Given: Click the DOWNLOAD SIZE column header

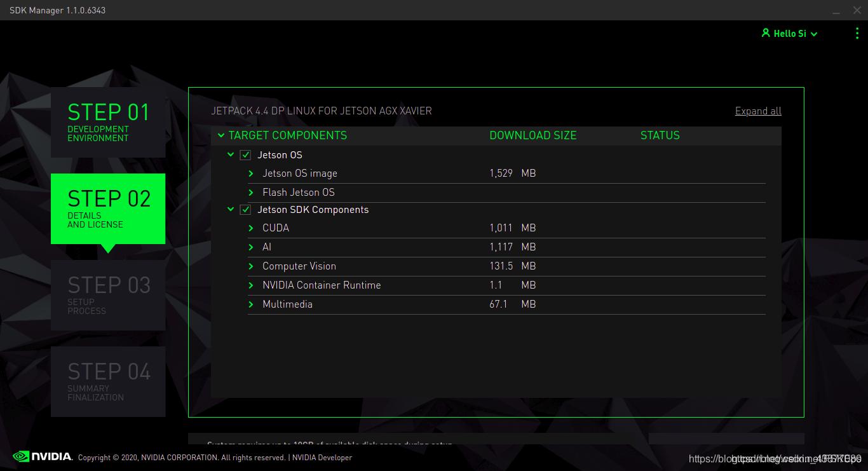Looking at the screenshot, I should tap(532, 135).
